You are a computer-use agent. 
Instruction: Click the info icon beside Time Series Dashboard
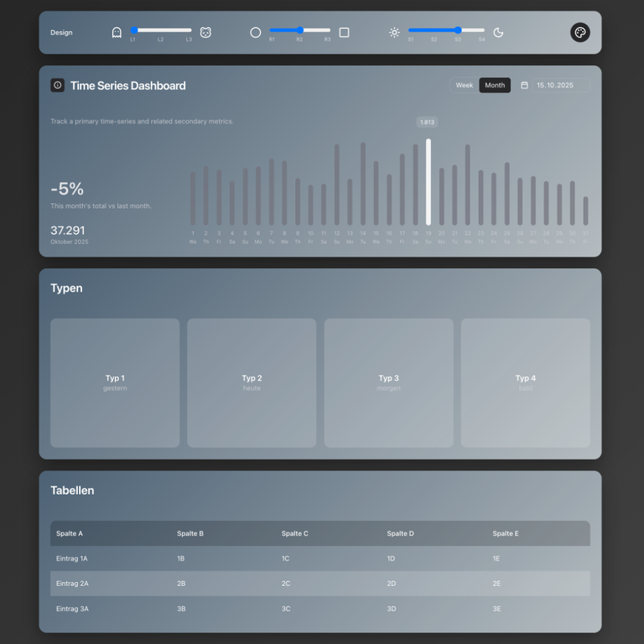tap(57, 86)
